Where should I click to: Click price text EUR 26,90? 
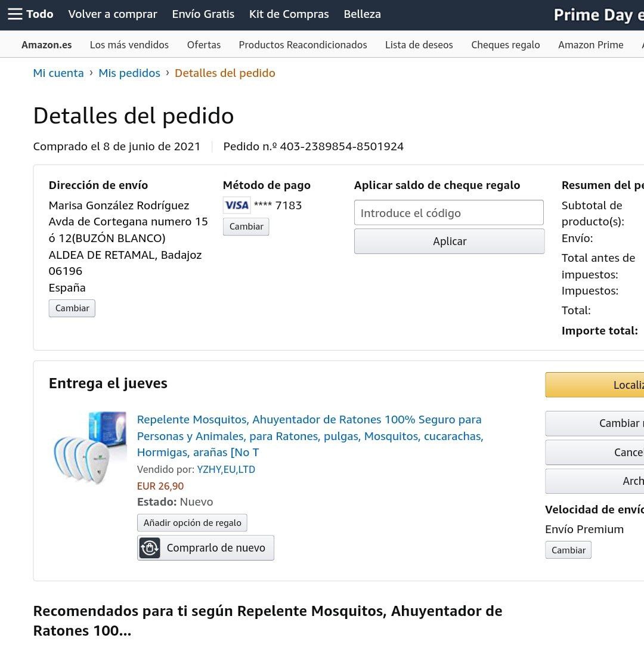coord(160,486)
